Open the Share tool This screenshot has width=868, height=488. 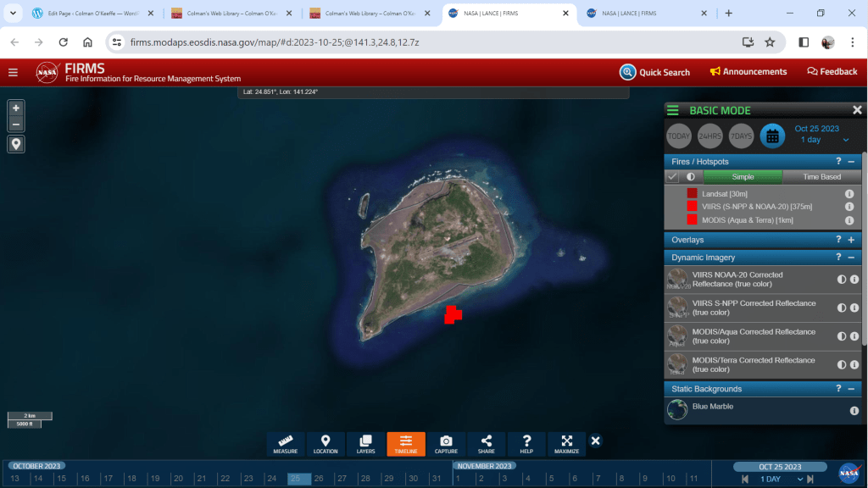(487, 444)
